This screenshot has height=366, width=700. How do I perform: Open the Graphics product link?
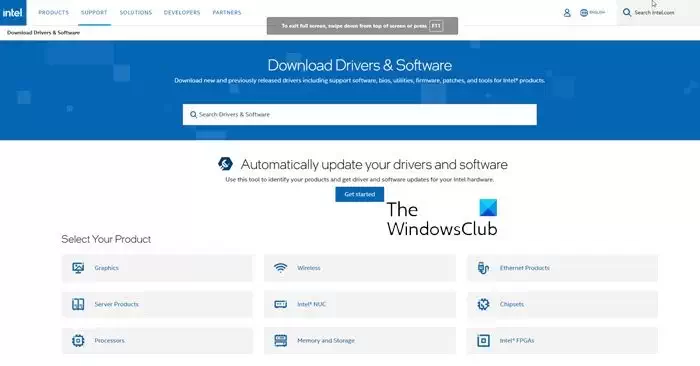157,268
